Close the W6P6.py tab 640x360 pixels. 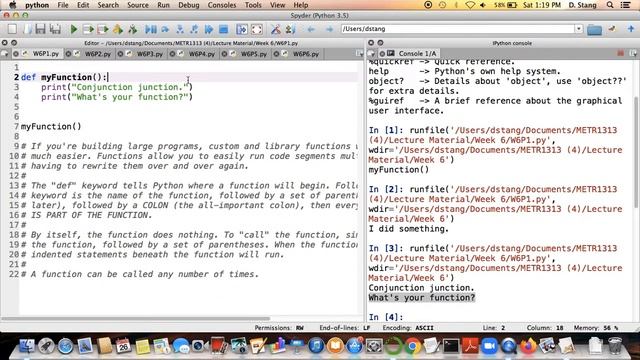pyautogui.click(x=276, y=54)
